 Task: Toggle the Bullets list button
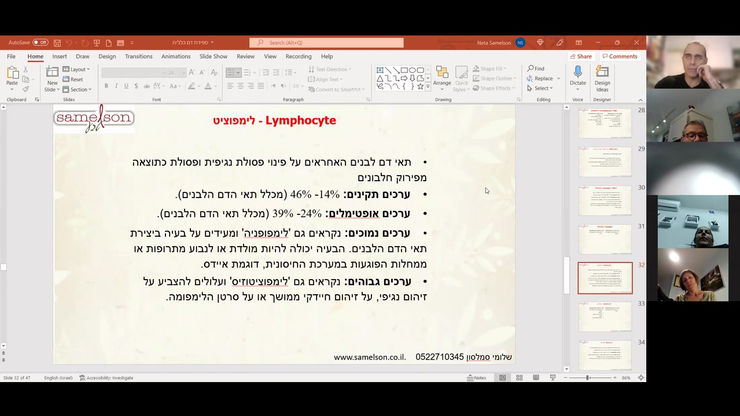[230, 72]
